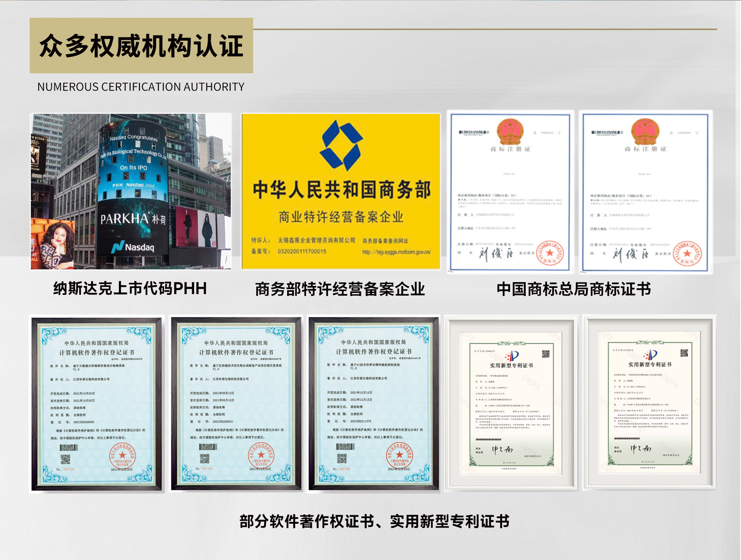Open the left framed utility patent certificate
Screen dimensions: 741x560
511,403
